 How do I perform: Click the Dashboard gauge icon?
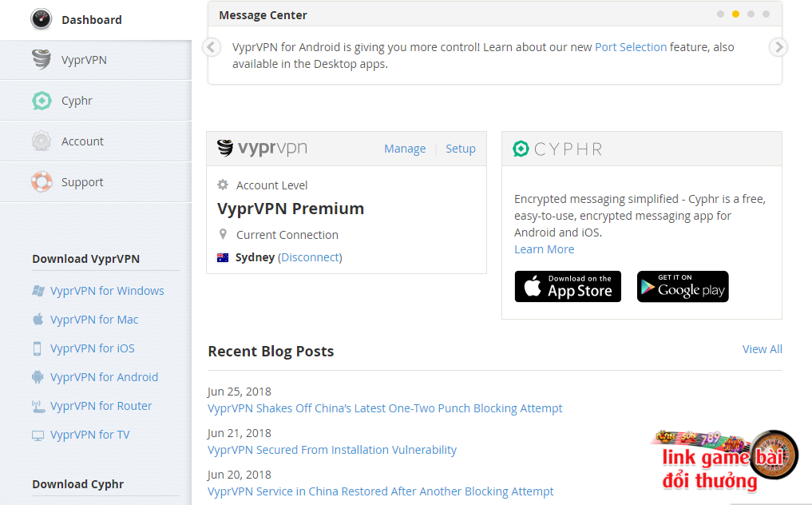pos(42,20)
